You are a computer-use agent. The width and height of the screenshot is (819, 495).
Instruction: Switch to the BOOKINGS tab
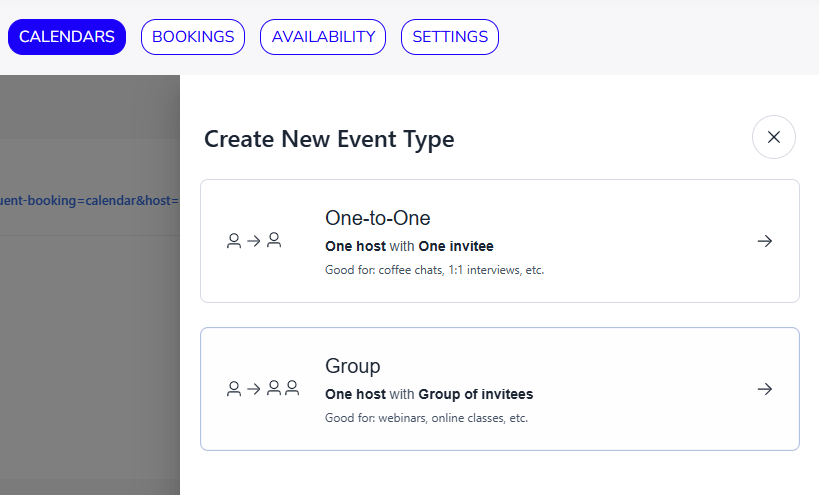coord(193,37)
